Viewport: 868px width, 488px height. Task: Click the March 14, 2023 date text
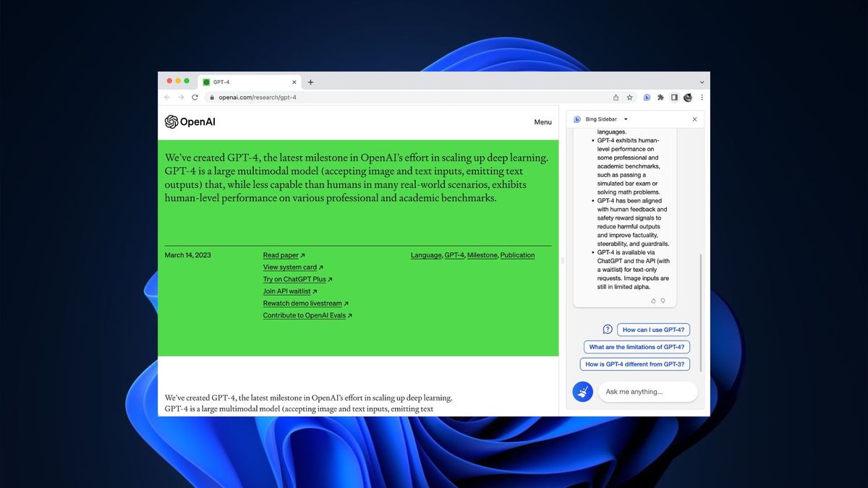click(x=188, y=255)
